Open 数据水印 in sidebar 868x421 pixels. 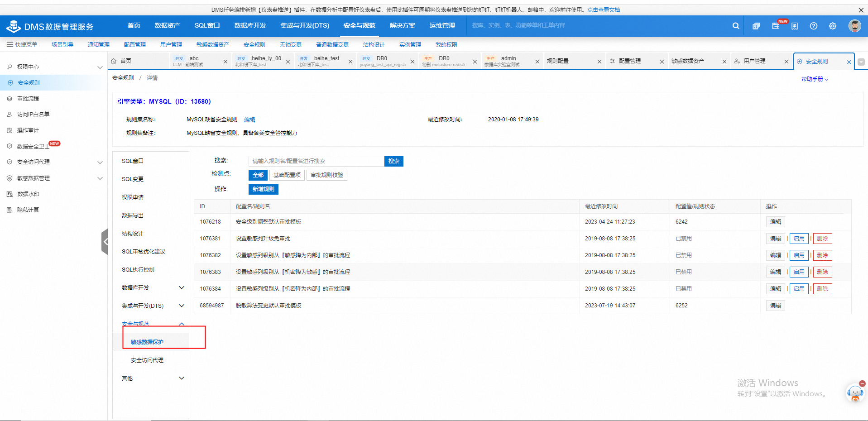28,194
